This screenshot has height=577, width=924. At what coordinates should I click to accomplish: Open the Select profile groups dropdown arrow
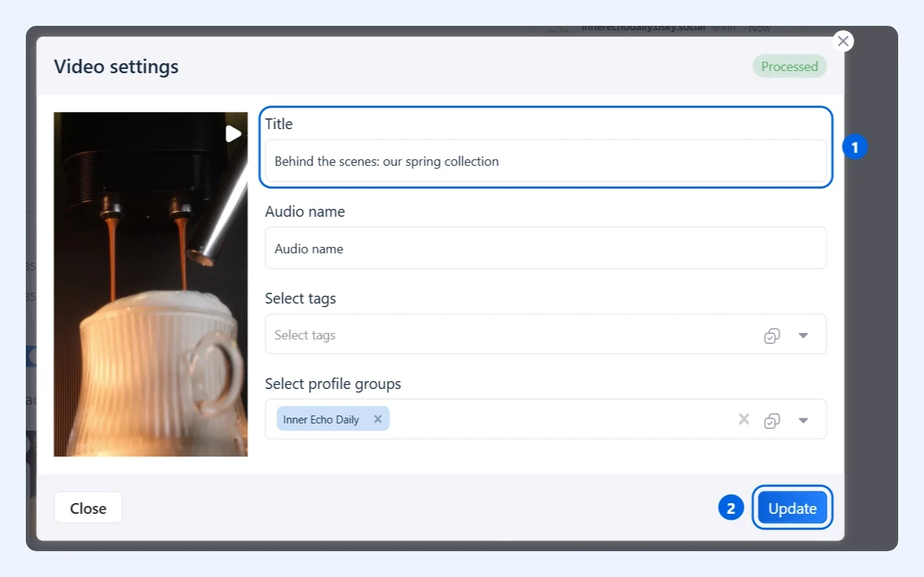[803, 420]
